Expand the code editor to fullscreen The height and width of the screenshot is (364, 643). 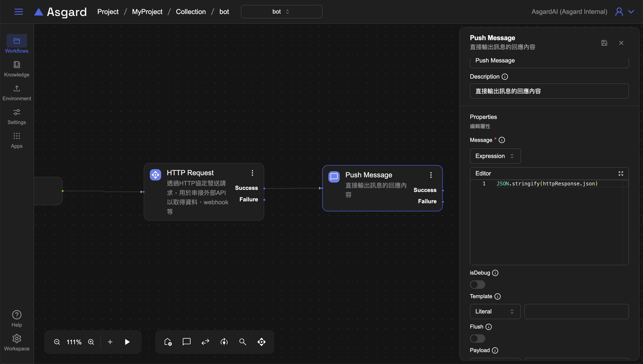point(621,173)
